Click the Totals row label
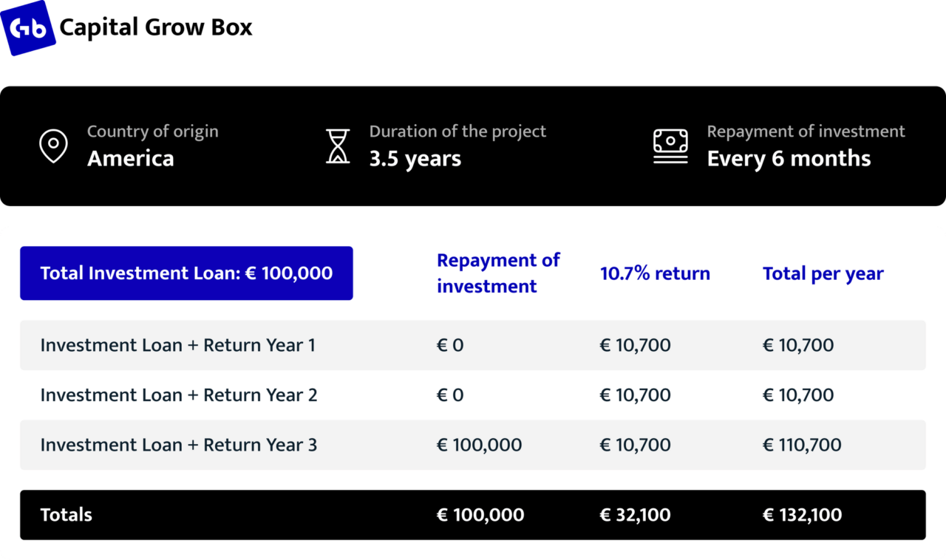946x560 pixels. click(67, 515)
